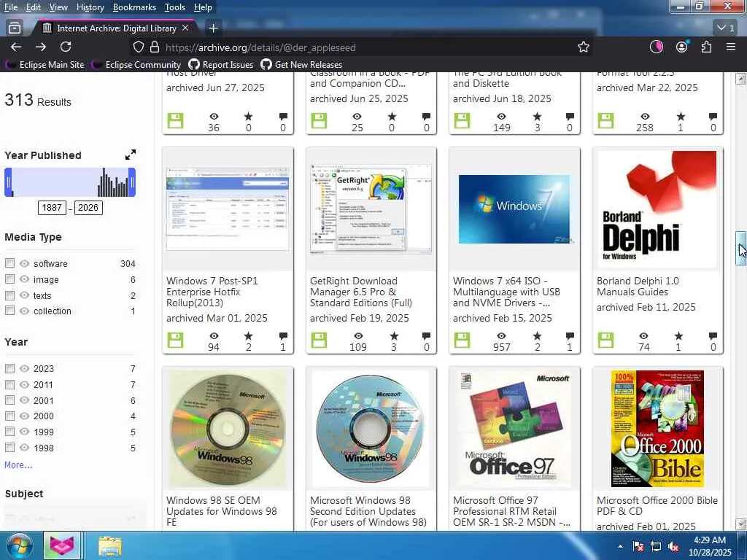Click the page vertical scrollbar thumb
The width and height of the screenshot is (747, 560).
pyautogui.click(x=741, y=248)
